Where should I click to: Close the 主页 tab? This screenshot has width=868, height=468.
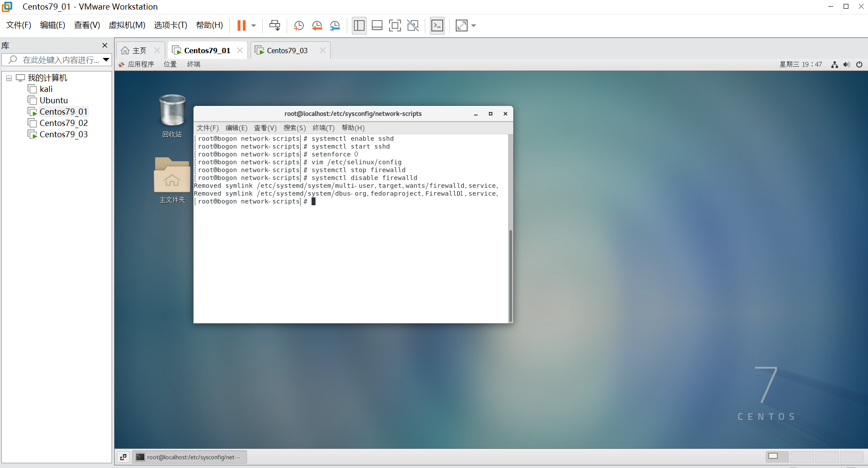[x=157, y=51]
